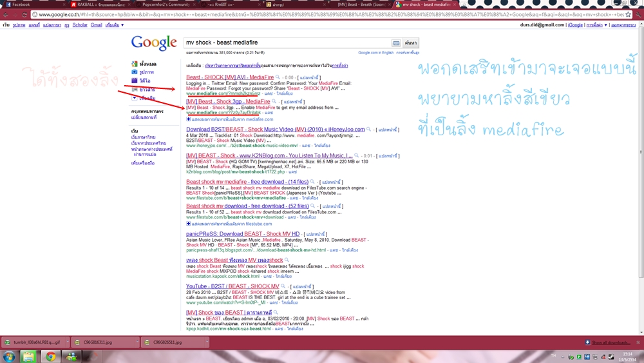Open Beast - SHOCK [MV].AVI - MediaFire result
644x363 pixels.
coord(230,77)
